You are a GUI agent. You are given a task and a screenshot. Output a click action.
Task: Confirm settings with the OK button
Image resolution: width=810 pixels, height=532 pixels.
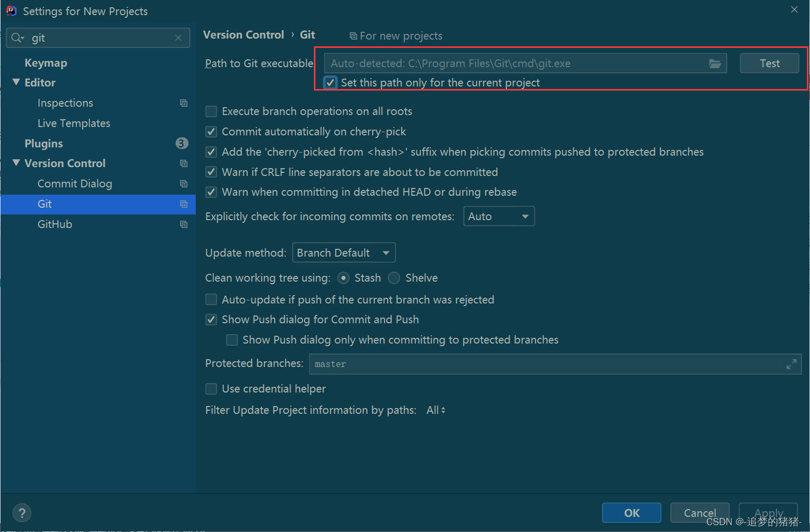[631, 513]
